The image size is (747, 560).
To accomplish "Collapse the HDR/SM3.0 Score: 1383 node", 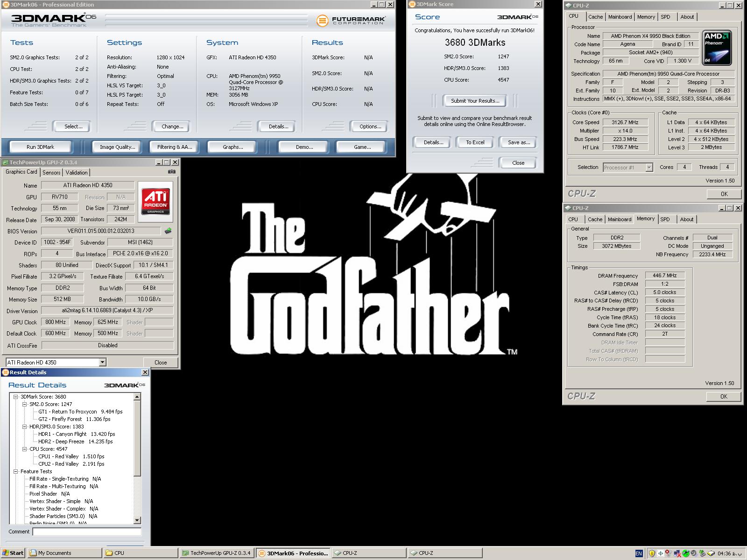I will [25, 427].
